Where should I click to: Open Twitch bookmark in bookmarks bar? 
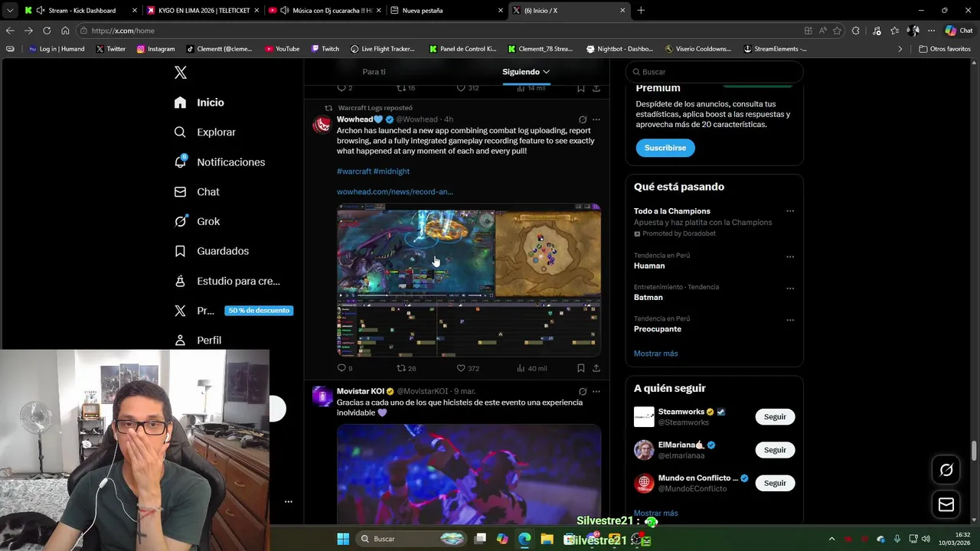coord(325,49)
